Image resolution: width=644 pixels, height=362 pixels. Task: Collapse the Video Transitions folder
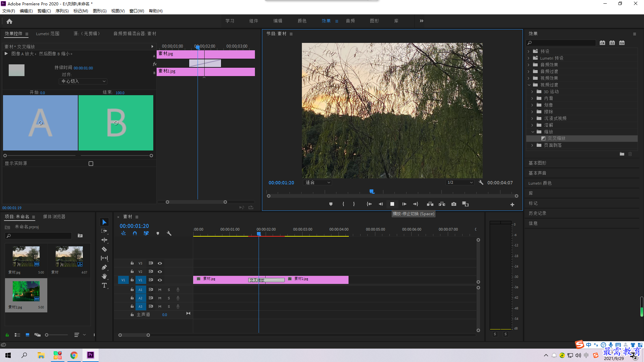[529, 85]
